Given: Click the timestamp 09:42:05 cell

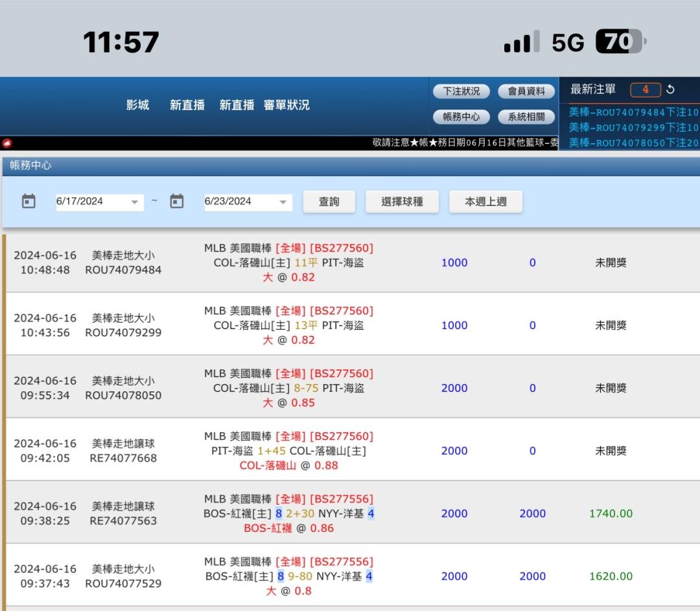Looking at the screenshot, I should 45,458.
